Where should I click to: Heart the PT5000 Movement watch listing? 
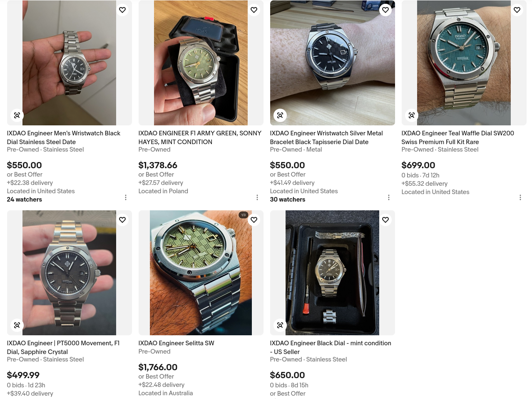122,220
